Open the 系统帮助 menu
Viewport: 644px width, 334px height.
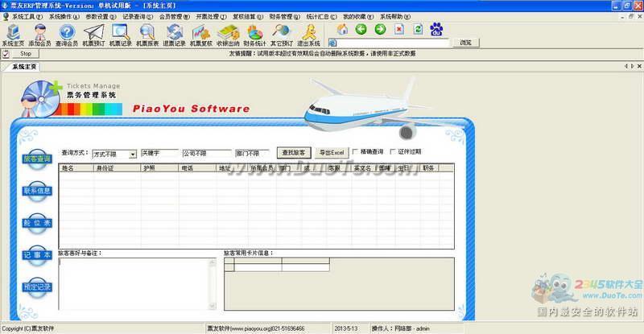click(x=395, y=17)
